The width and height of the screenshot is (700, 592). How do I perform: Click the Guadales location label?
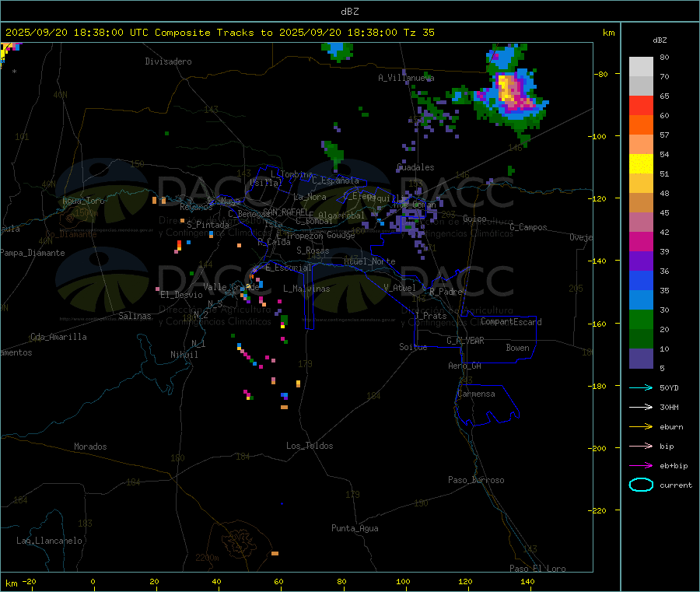(x=415, y=167)
